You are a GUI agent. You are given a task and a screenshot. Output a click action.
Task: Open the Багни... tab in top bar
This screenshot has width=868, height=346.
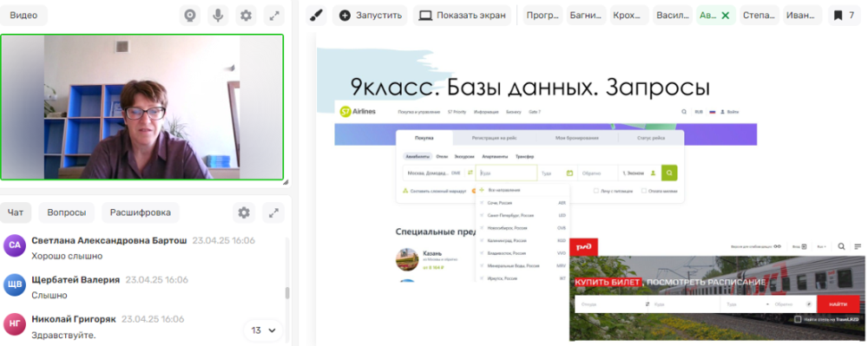click(586, 16)
